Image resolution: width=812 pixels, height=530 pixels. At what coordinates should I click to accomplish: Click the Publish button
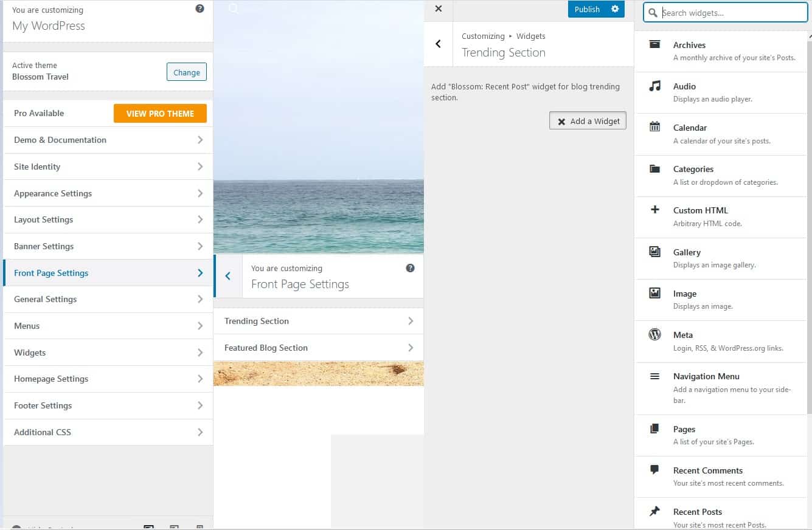[587, 9]
